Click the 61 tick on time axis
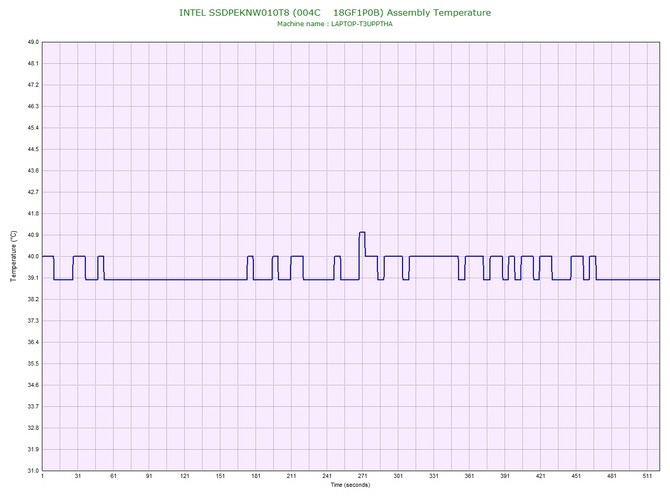The height and width of the screenshot is (502, 670). (x=113, y=476)
